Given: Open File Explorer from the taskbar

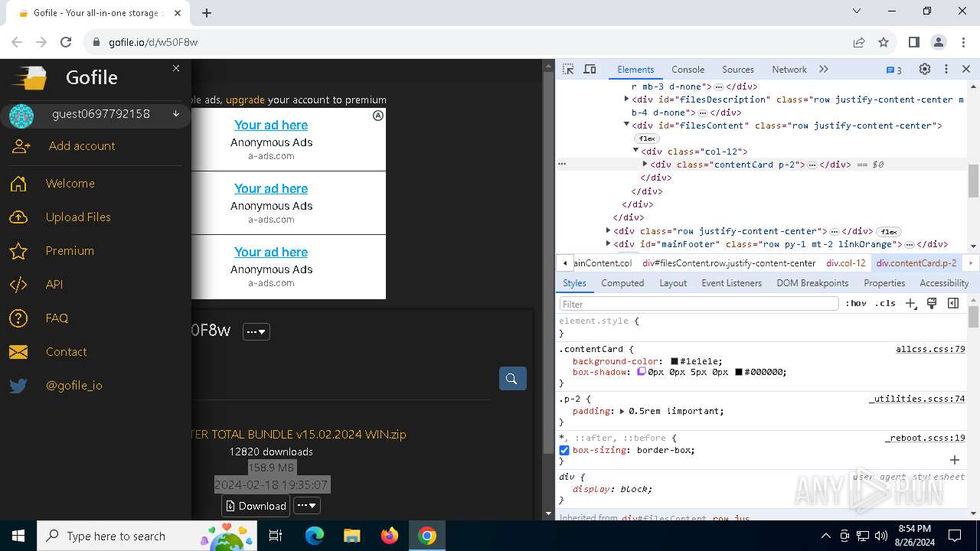Looking at the screenshot, I should (351, 536).
